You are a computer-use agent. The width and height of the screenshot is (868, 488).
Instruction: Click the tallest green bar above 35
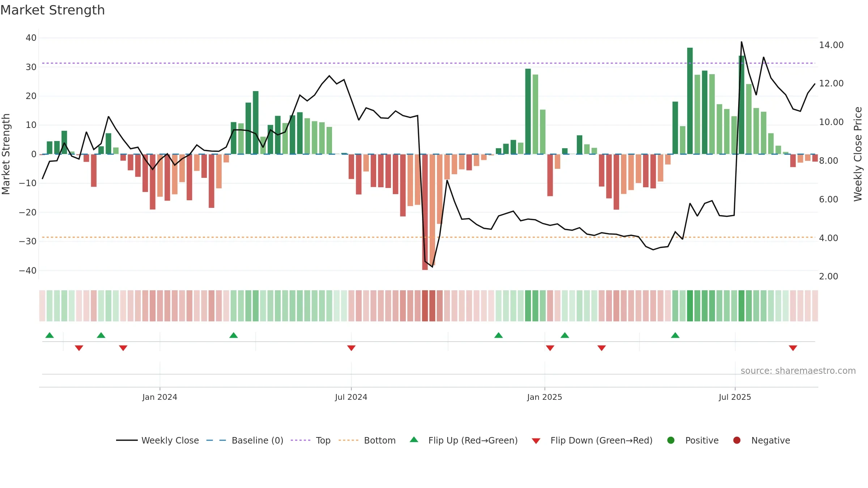[x=690, y=101]
